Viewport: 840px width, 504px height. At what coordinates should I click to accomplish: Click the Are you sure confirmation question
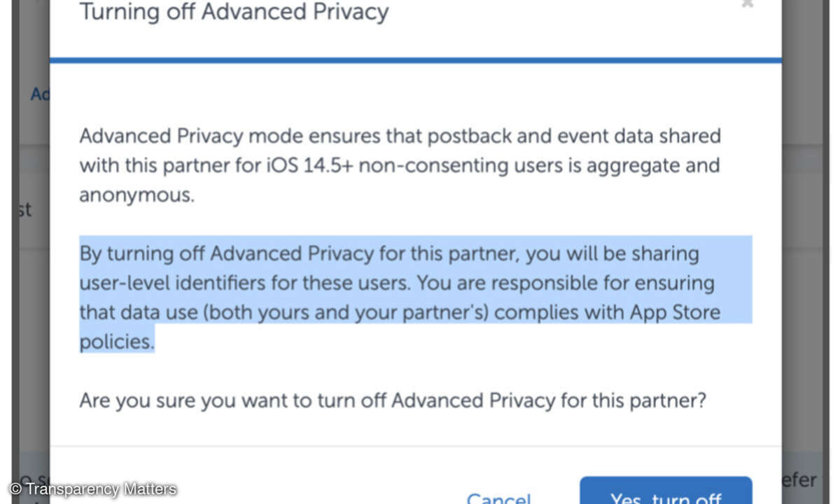coord(393,400)
